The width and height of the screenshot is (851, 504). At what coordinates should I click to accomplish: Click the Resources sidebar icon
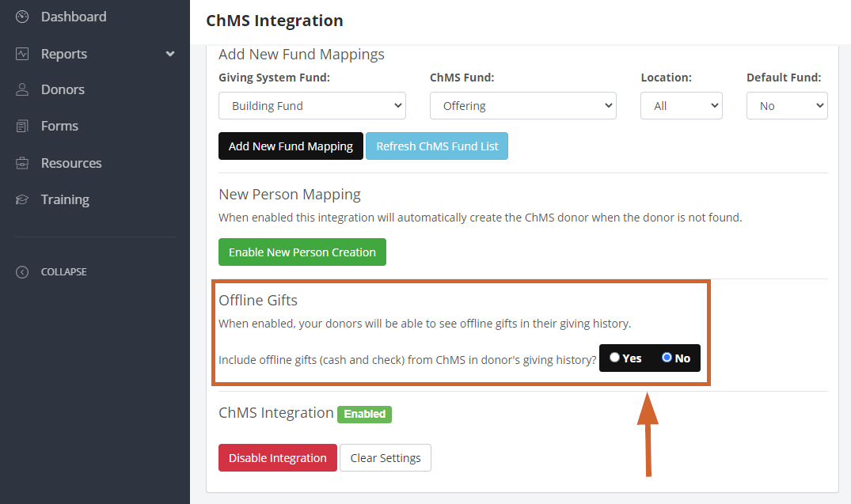[21, 162]
